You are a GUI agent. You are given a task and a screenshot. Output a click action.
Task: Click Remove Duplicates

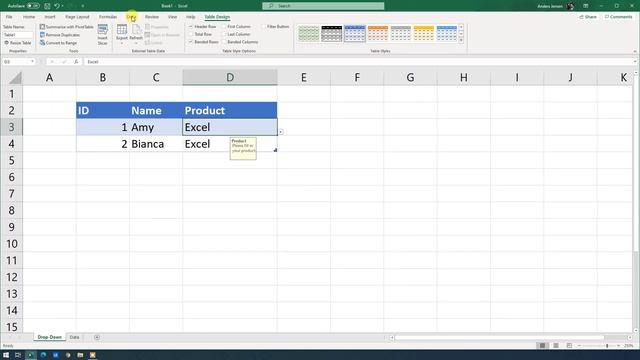(60, 35)
